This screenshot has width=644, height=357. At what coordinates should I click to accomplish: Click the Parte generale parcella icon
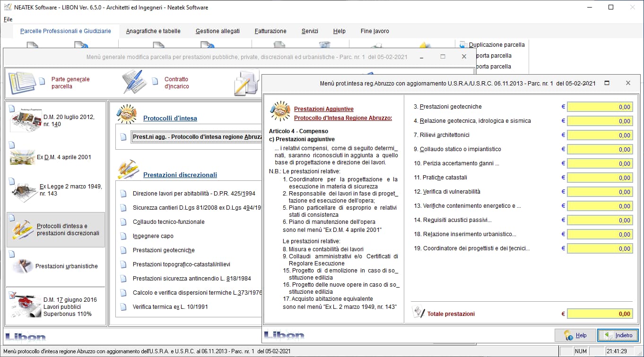(22, 83)
